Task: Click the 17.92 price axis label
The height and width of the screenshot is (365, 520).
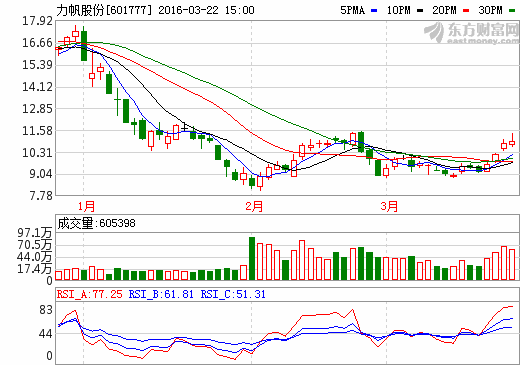Action: click(x=37, y=21)
